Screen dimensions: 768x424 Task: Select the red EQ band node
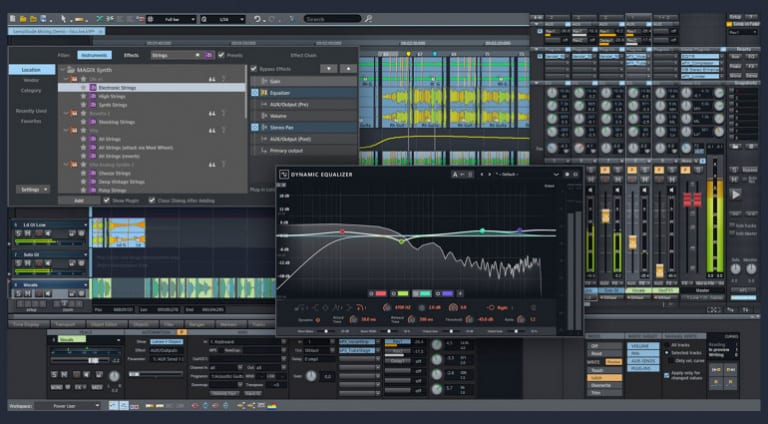341,231
